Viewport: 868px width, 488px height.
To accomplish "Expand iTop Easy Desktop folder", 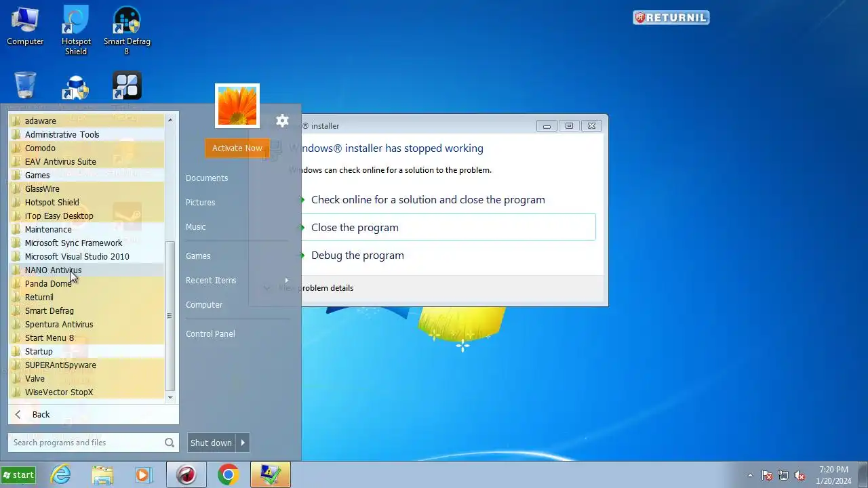I will 86,216.
